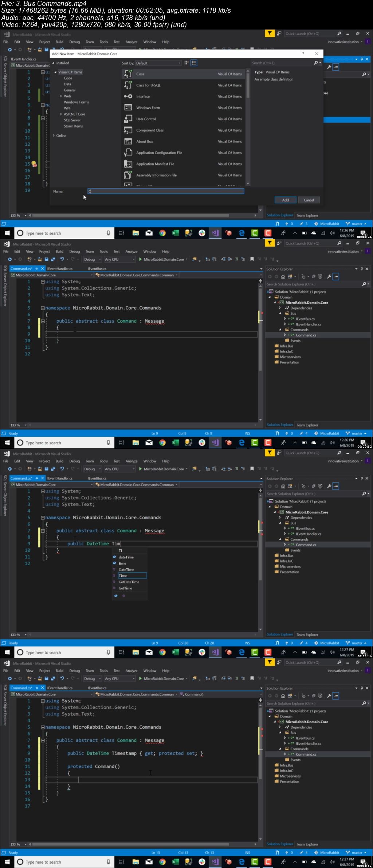Expand the Web category in template tree
Viewport: 373px width, 868px height.
point(61,96)
